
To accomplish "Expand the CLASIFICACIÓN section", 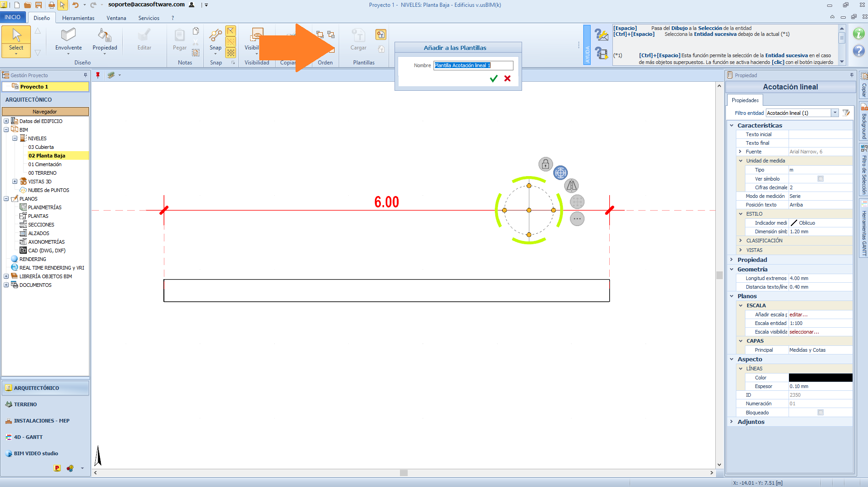I will pyautogui.click(x=741, y=241).
